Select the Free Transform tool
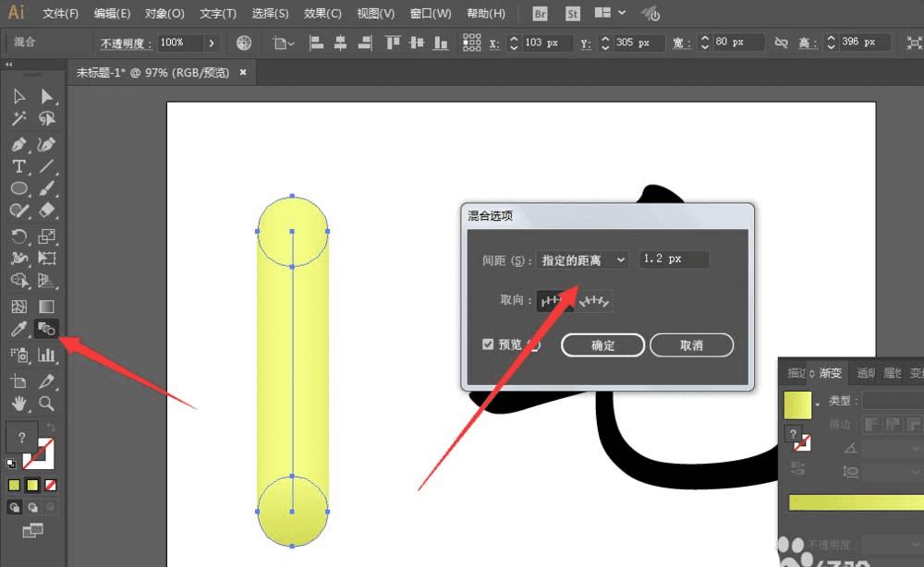The image size is (924, 567). coord(46,258)
